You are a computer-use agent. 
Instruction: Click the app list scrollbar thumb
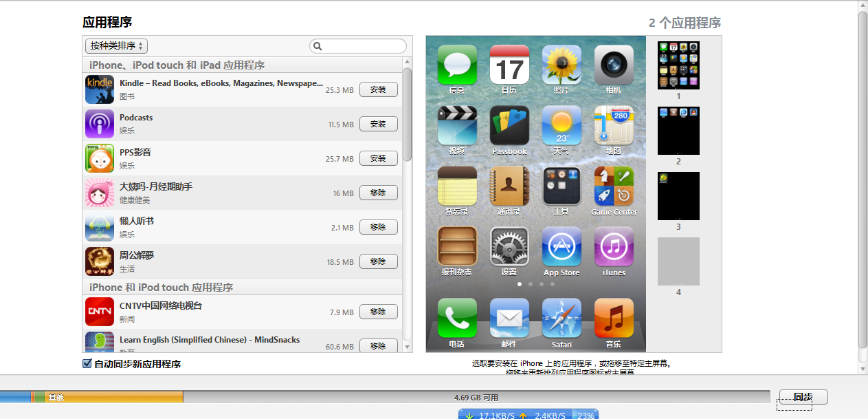point(407,114)
